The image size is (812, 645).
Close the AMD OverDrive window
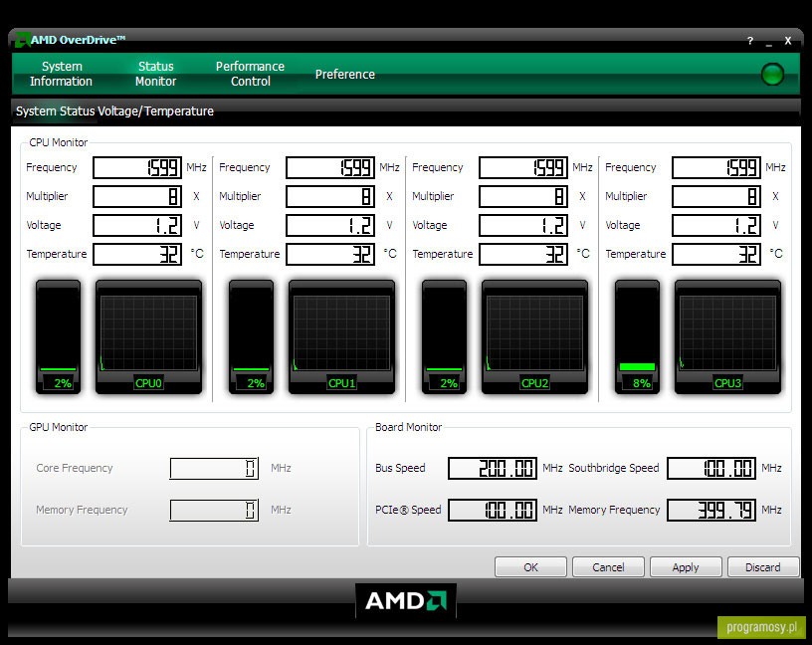788,41
